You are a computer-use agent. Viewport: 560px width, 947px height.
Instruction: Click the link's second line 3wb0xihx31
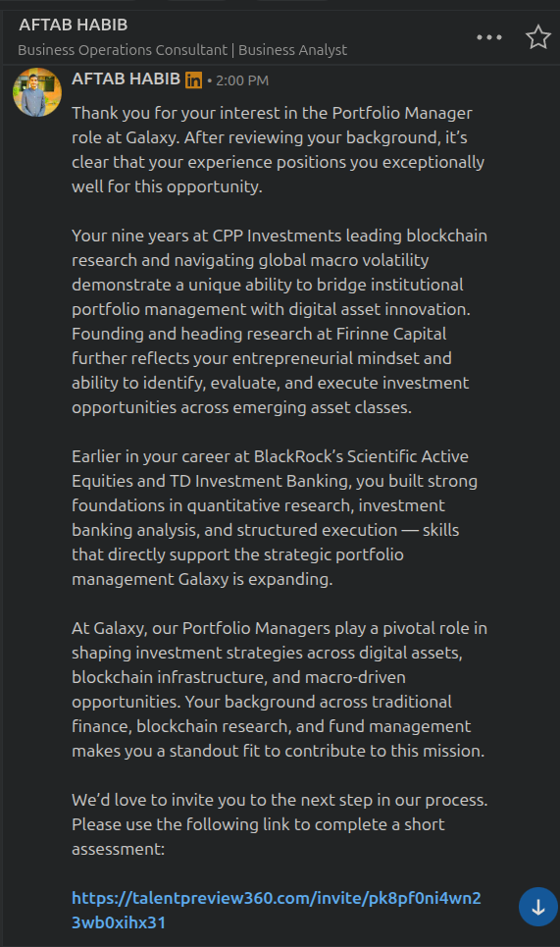(x=119, y=922)
